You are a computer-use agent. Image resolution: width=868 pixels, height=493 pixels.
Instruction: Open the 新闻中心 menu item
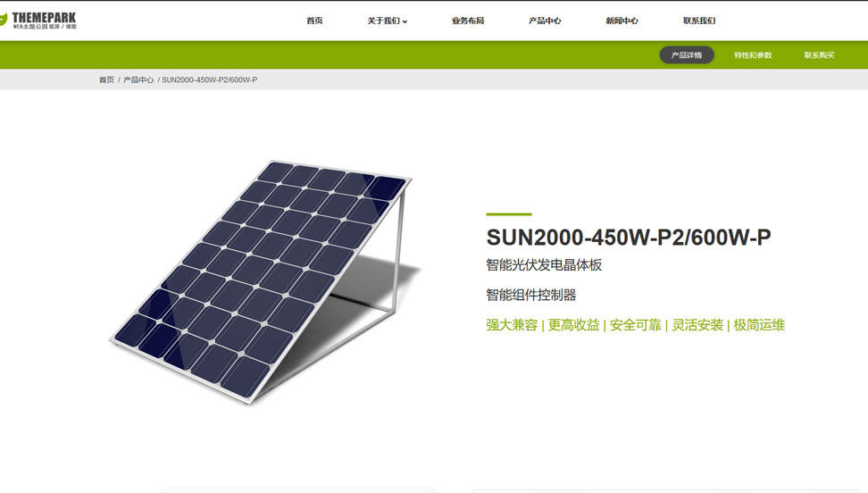[622, 21]
